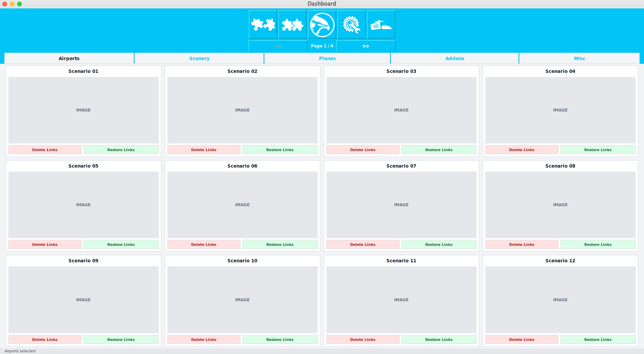Restore Links for Scenario 01
The image size is (644, 354).
[121, 150]
